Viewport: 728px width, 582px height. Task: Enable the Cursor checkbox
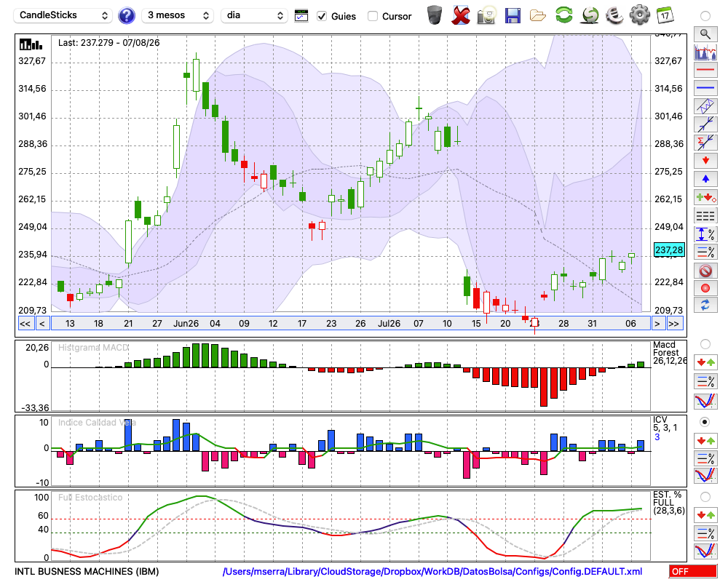(x=372, y=16)
